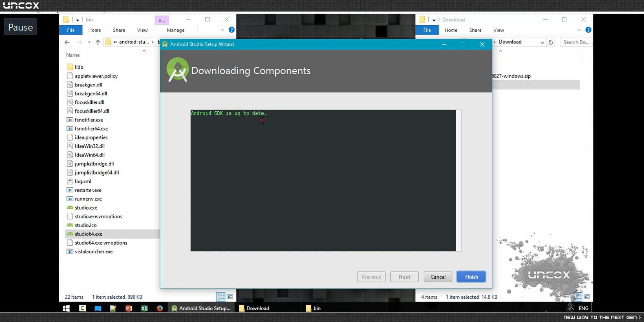Select the lldb folder icon
This screenshot has height=322, width=644.
point(70,67)
